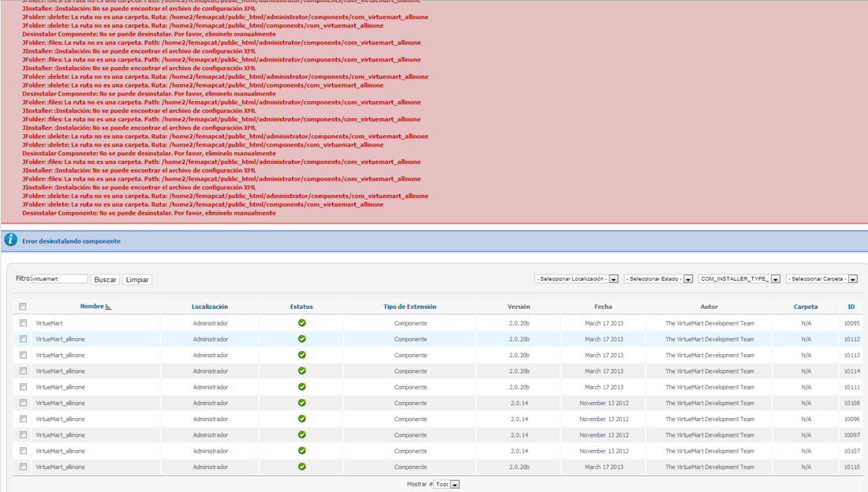Sort table by Estatus column header
The width and height of the screenshot is (868, 492).
pyautogui.click(x=301, y=307)
